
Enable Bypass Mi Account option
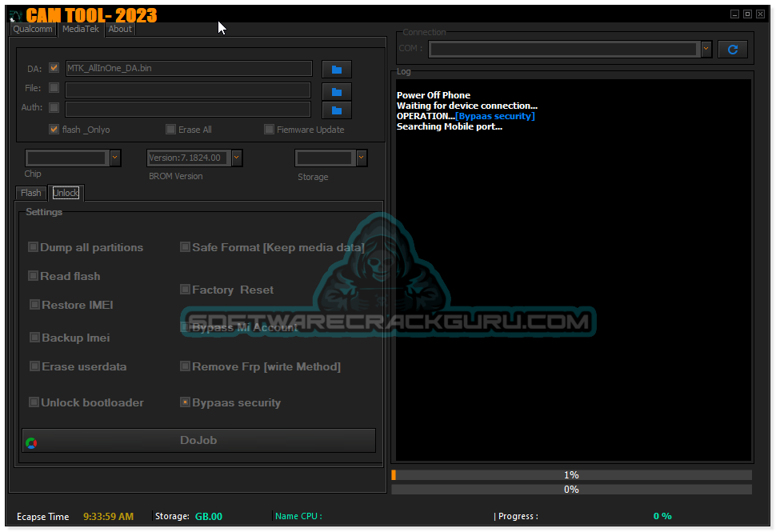click(x=185, y=326)
